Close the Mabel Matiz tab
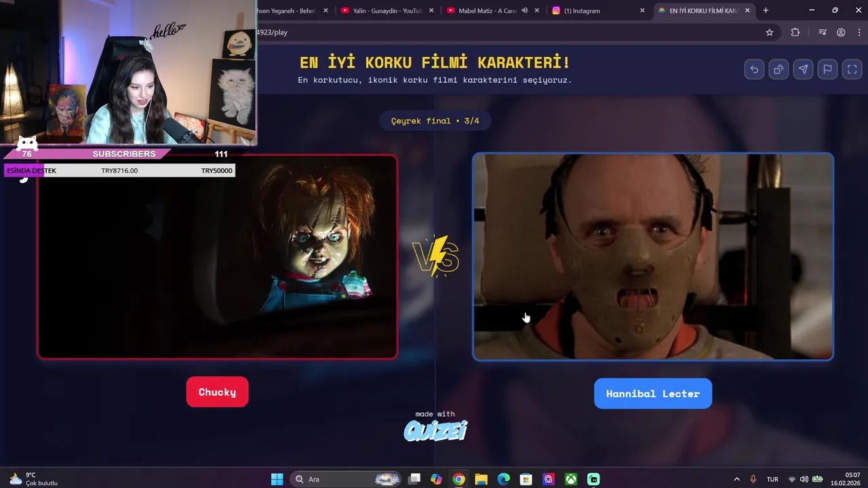The image size is (868, 488). click(537, 10)
